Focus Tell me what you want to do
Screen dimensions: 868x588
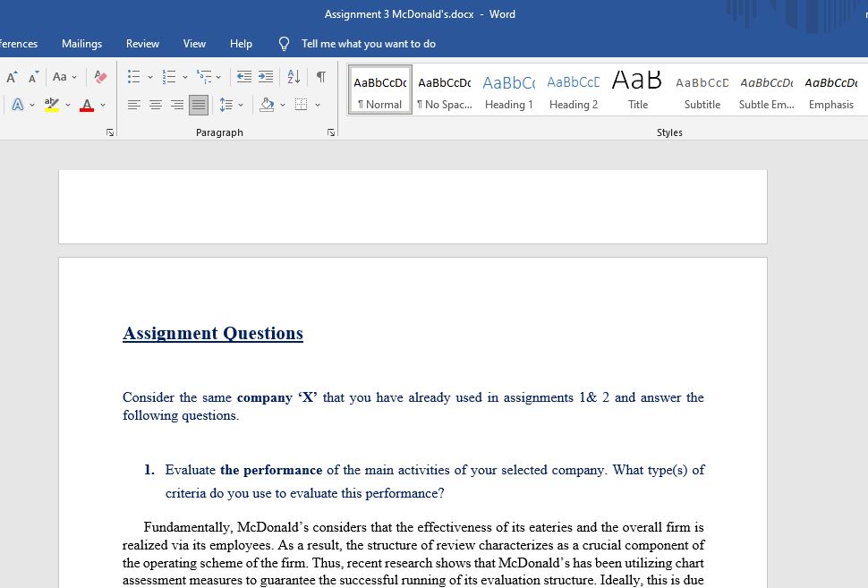pyautogui.click(x=368, y=44)
